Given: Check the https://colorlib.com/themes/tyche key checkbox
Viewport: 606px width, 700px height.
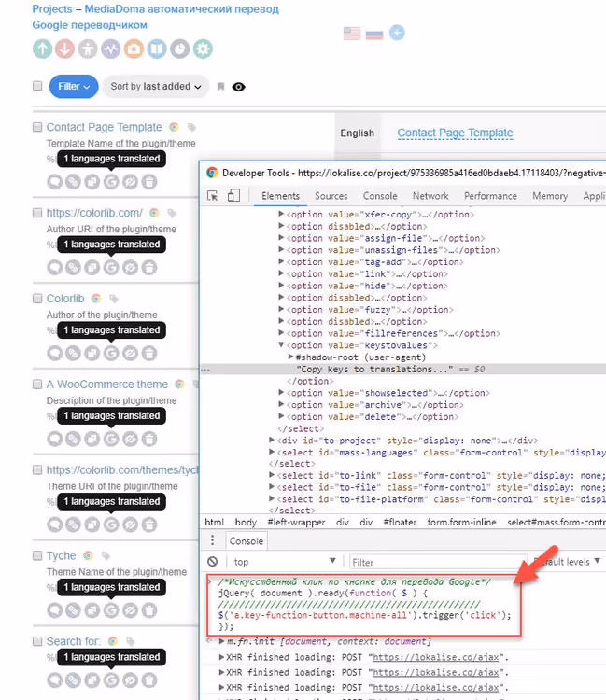Looking at the screenshot, I should tap(37, 470).
